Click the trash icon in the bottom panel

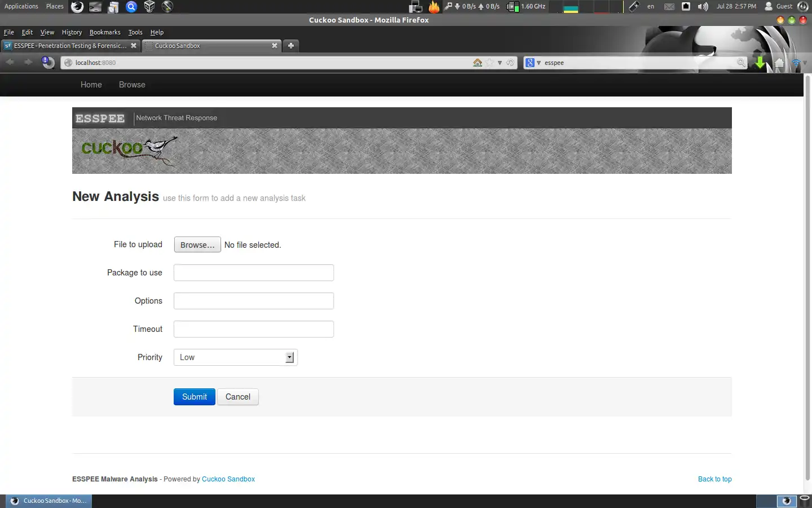tap(805, 501)
